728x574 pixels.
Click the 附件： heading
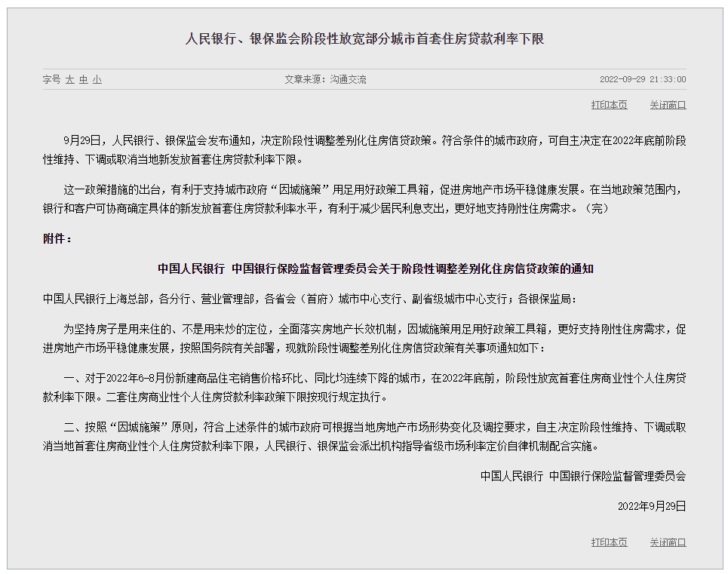(x=57, y=238)
